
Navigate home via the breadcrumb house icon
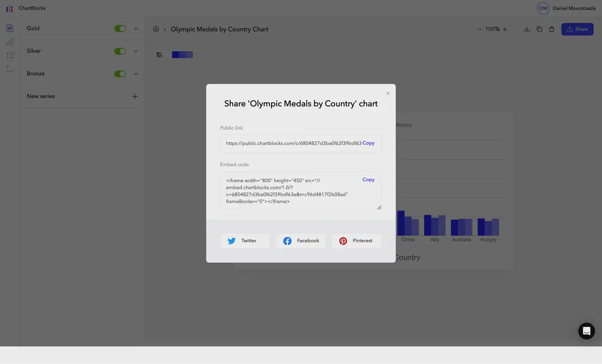[156, 28]
